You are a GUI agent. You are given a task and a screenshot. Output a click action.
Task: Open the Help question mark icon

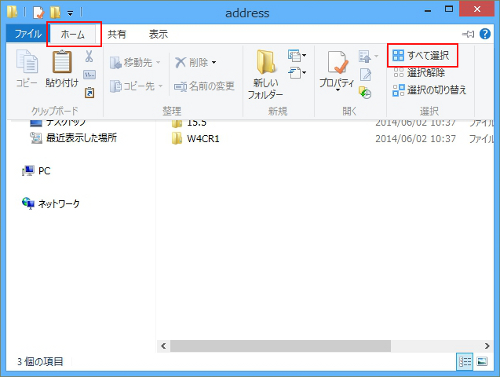click(485, 34)
